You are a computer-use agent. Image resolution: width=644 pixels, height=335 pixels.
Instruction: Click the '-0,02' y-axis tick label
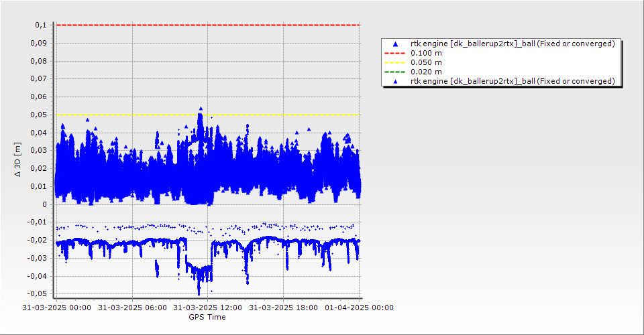(37, 241)
